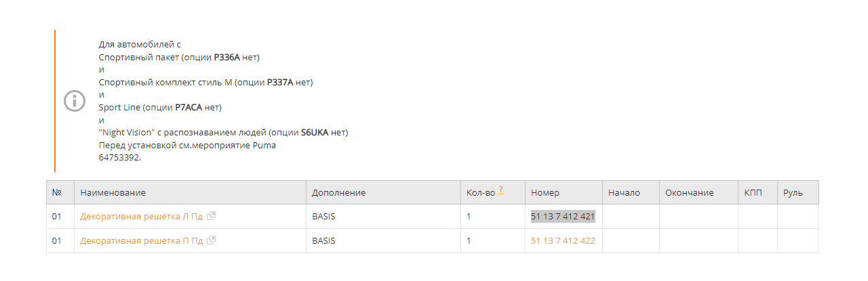Viewport: 868px width, 281px height.
Task: Click the Окончание column header
Action: [689, 193]
